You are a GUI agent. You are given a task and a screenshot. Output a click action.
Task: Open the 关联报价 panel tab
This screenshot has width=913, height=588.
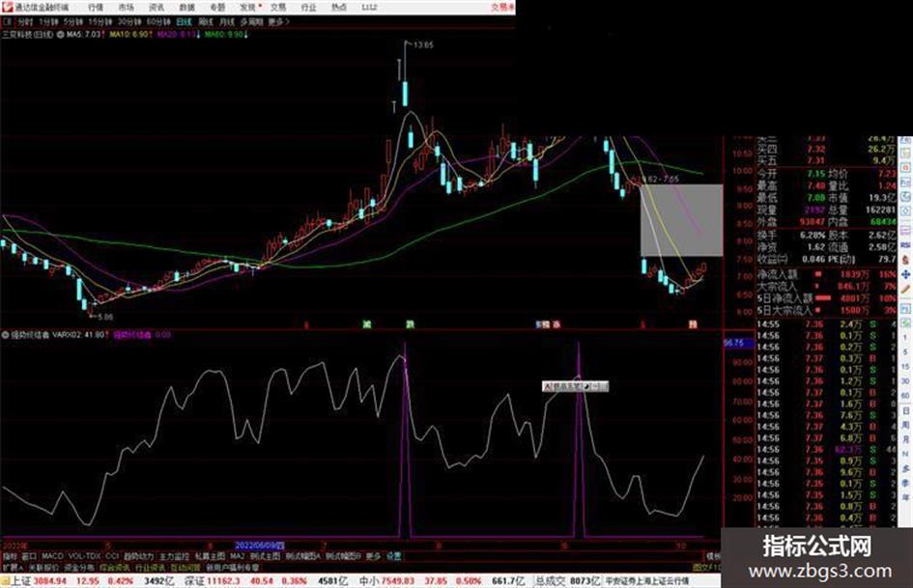click(43, 567)
